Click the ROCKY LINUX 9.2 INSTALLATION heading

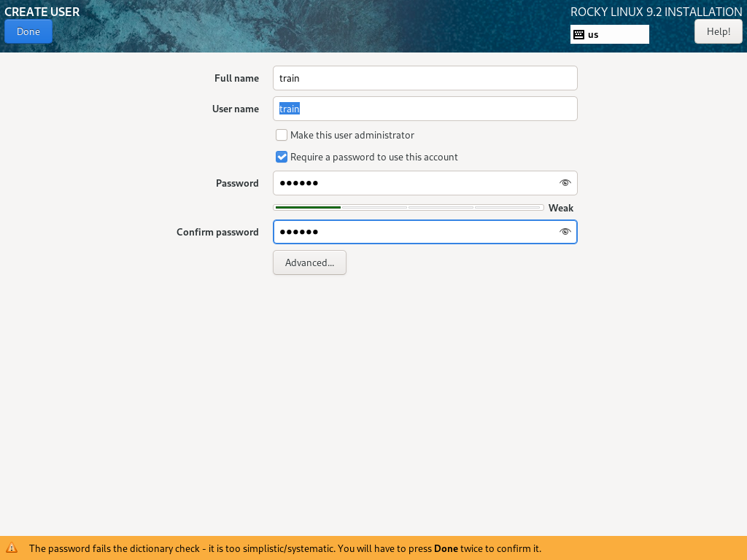tap(656, 12)
